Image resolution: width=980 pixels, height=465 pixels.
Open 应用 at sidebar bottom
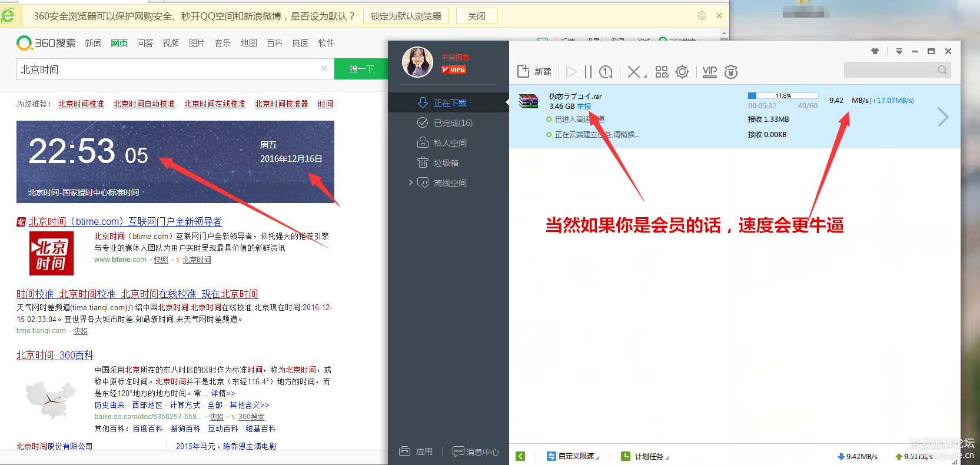pos(416,451)
